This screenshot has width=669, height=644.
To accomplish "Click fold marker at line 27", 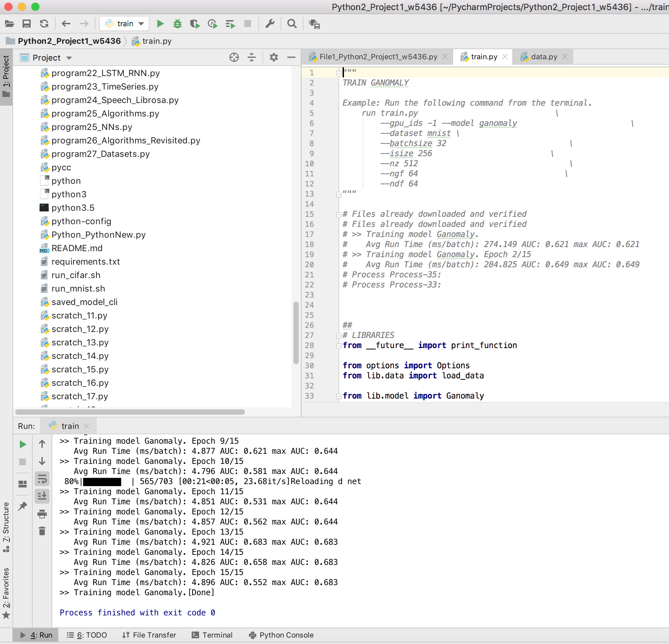I will click(x=339, y=335).
